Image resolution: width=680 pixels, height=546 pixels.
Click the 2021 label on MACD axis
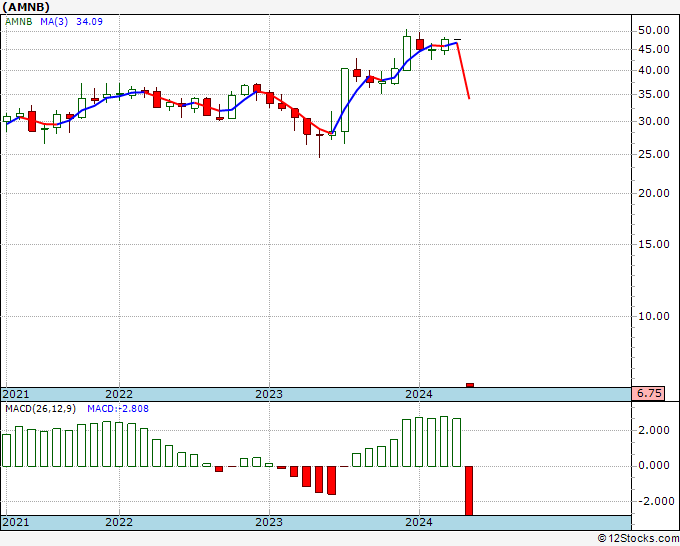[x=16, y=522]
